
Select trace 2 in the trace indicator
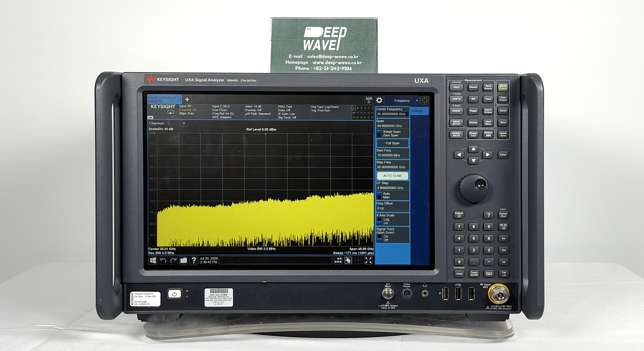[x=358, y=108]
